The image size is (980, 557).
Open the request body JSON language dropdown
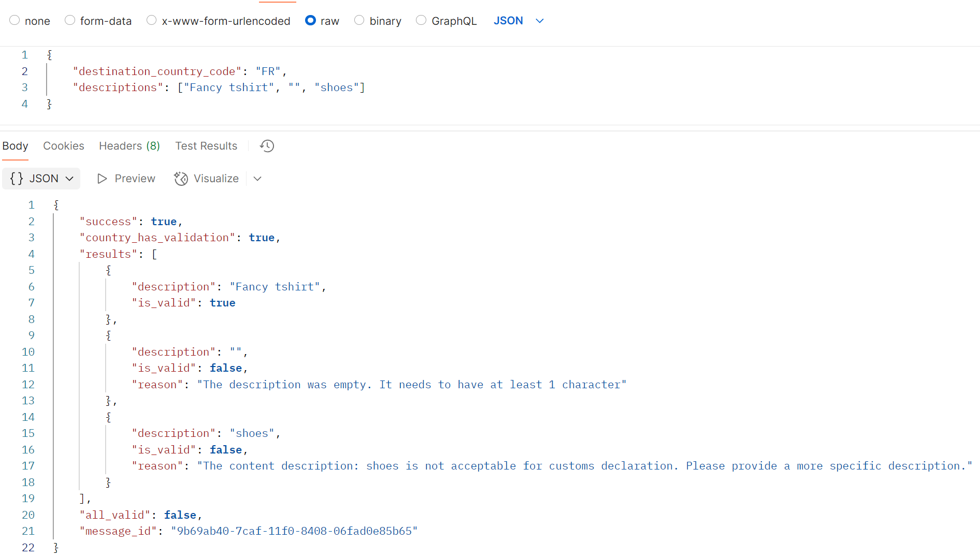pos(518,21)
